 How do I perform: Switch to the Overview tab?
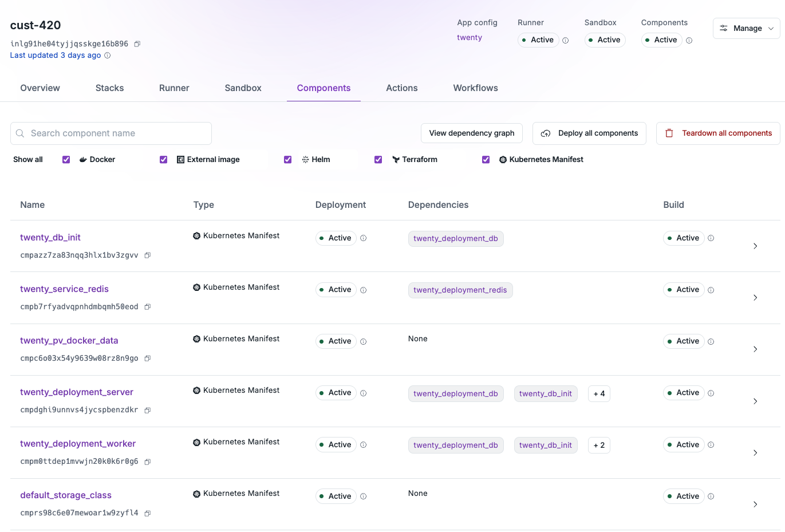click(40, 88)
